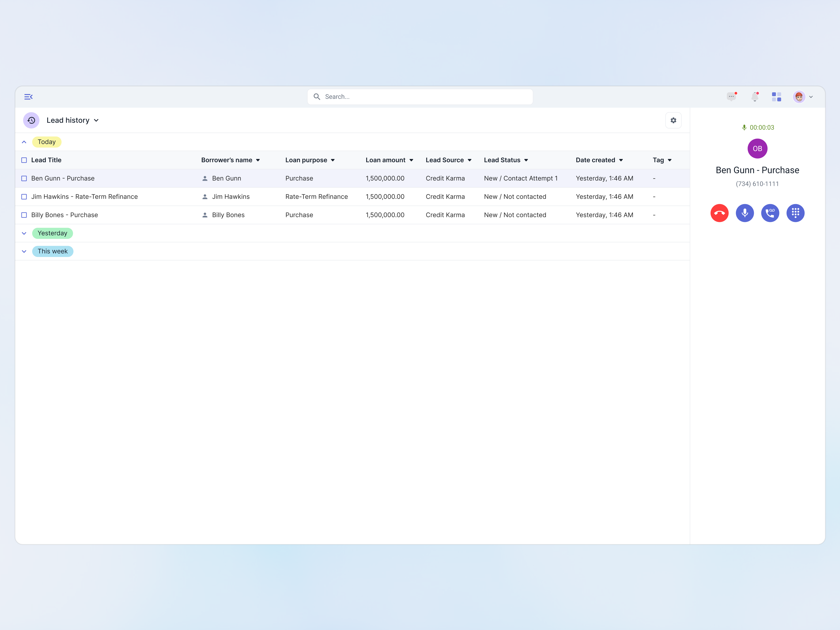The height and width of the screenshot is (630, 840).
Task: Mute the microphone during the call
Action: coord(745,213)
